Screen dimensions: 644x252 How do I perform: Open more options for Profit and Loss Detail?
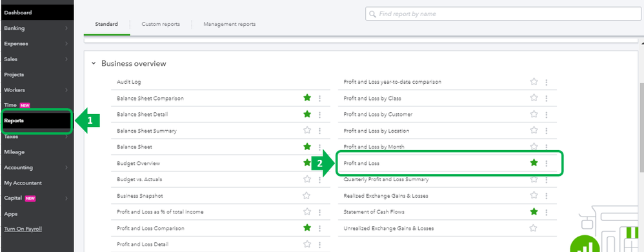tap(319, 245)
